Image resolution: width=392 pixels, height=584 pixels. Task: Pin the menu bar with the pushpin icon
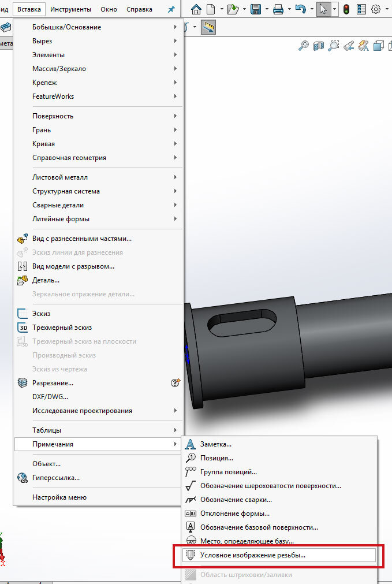tap(171, 9)
